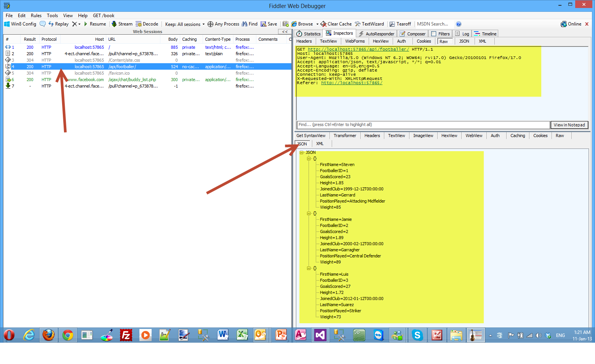Screen dimensions: 595x364
Task: Open the Rules menu
Action: pyautogui.click(x=36, y=16)
